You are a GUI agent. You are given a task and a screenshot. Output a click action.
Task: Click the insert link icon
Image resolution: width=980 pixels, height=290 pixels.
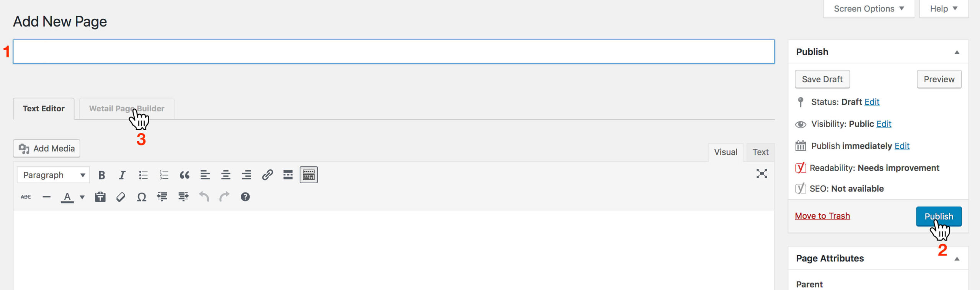click(x=267, y=175)
